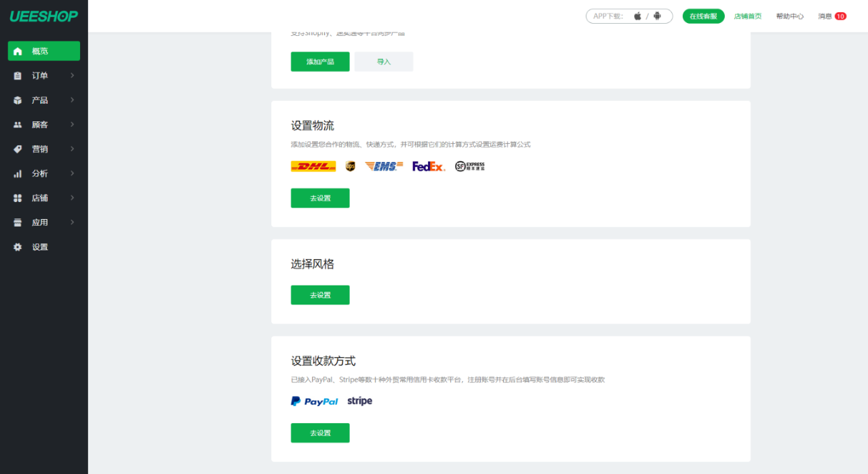The image size is (868, 474).
Task: Click the gear icon beside 设置
Action: pos(18,247)
